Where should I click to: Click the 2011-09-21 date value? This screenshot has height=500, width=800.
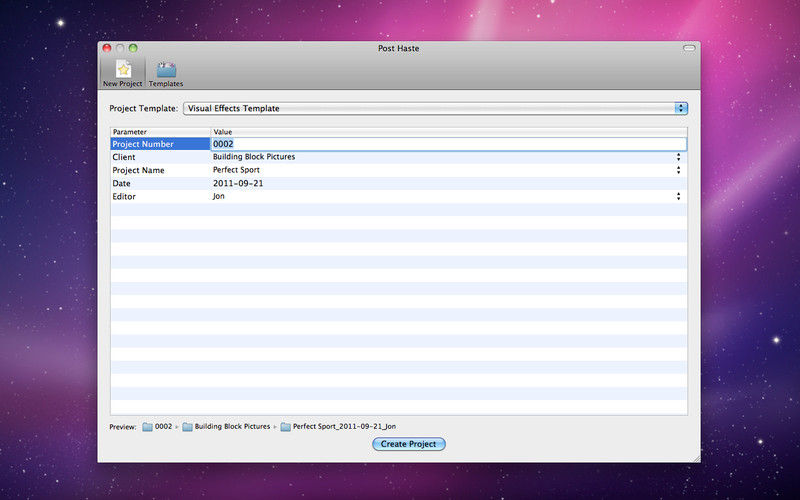[238, 183]
